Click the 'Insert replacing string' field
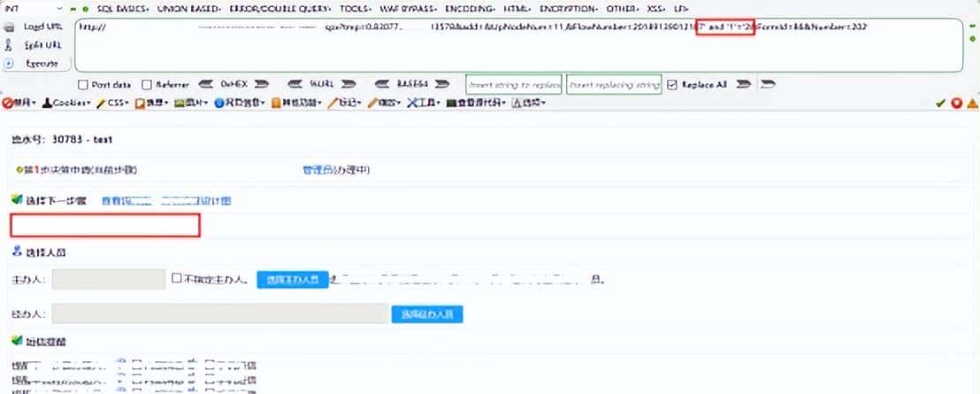Viewport: 980px width, 394px height. [x=614, y=84]
